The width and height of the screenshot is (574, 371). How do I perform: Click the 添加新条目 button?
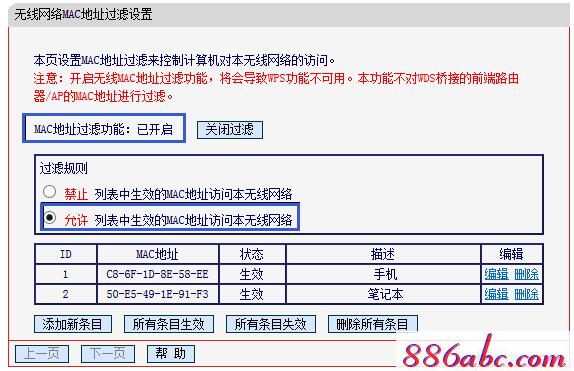pos(72,324)
